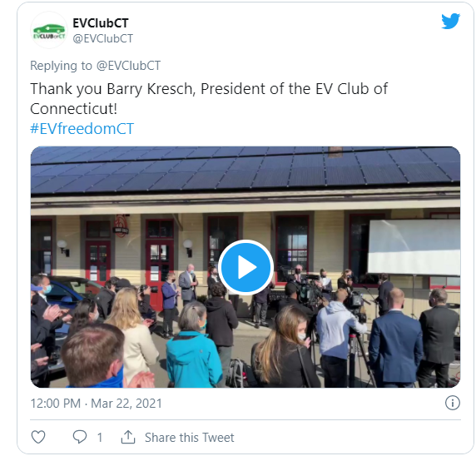Open @EVClubCT mention in Replying to line
476x456 pixels.
128,66
